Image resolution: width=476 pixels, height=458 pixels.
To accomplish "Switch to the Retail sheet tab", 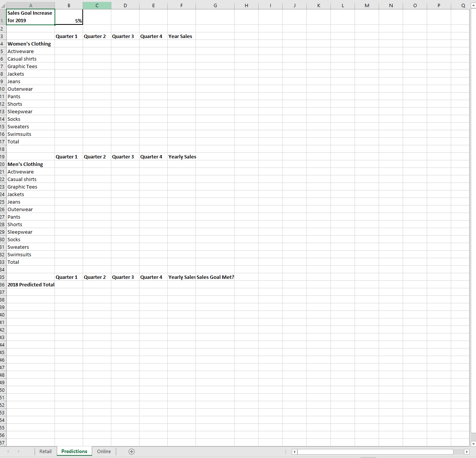I will point(45,451).
